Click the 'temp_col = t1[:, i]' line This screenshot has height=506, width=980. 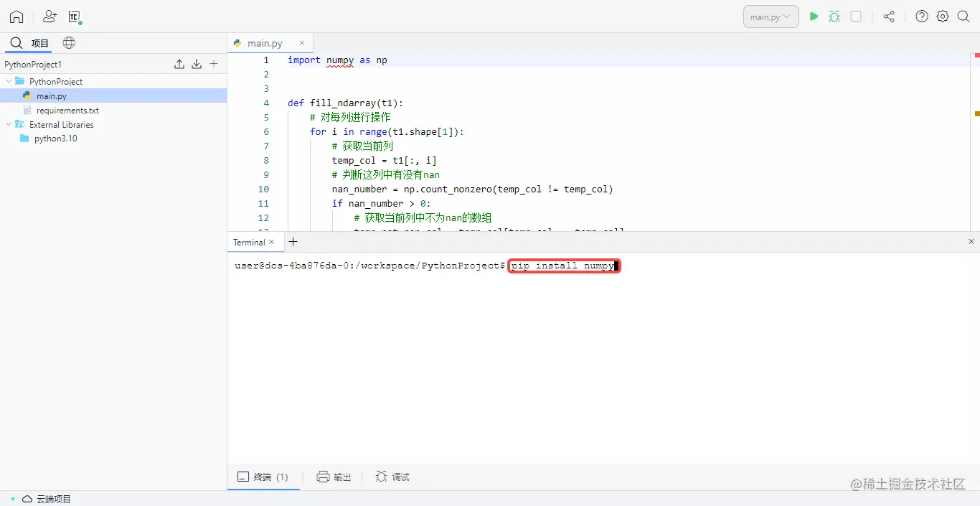click(384, 160)
